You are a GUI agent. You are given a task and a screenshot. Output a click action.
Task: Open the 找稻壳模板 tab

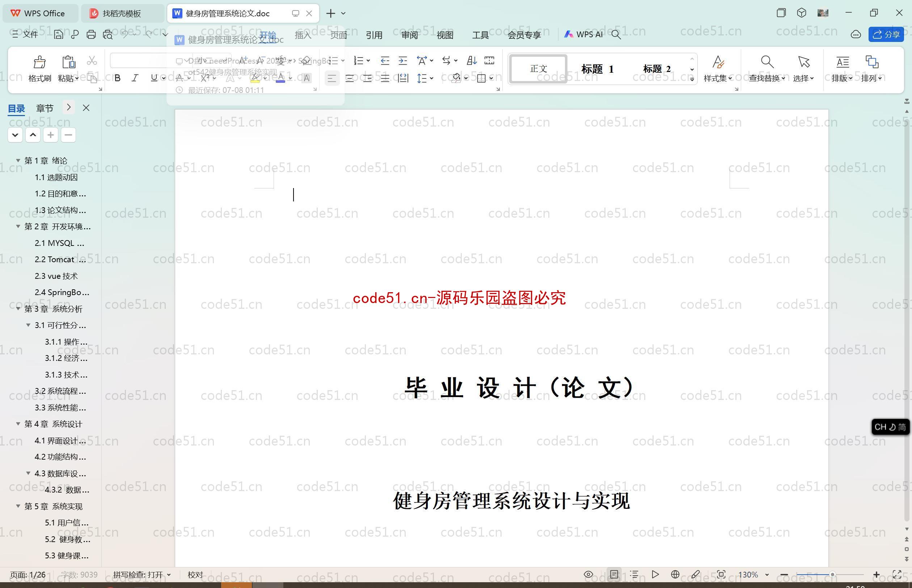pyautogui.click(x=122, y=13)
